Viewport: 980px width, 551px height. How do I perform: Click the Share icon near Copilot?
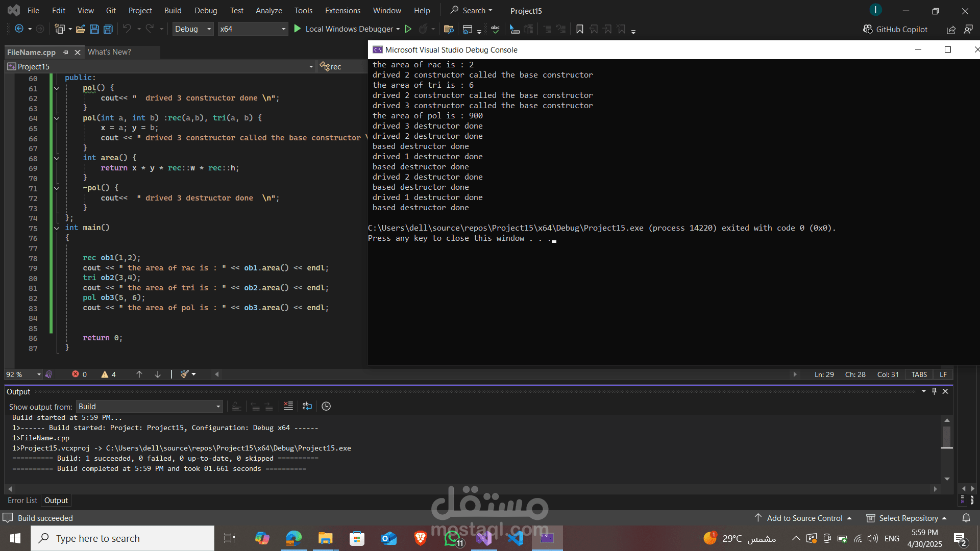click(951, 30)
